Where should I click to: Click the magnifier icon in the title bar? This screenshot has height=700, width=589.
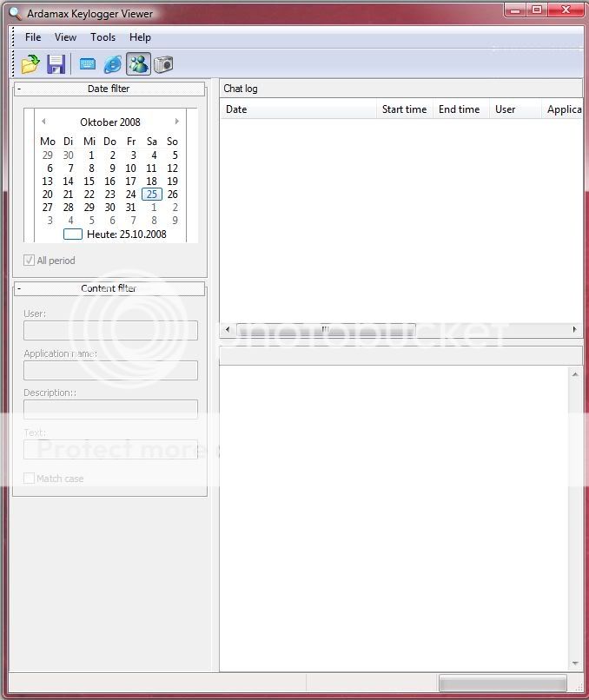click(x=15, y=13)
